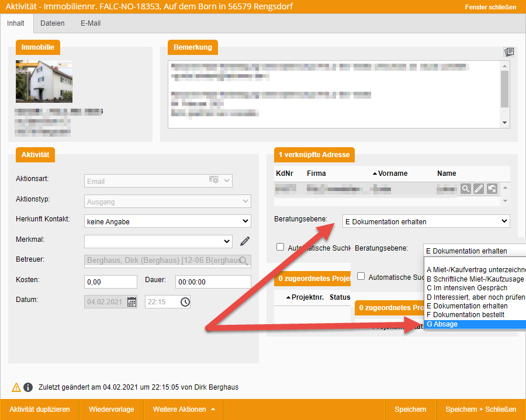Open the Beratungsebene dropdown showing Dokumentation erhalten
526x420 pixels.
pyautogui.click(x=426, y=221)
